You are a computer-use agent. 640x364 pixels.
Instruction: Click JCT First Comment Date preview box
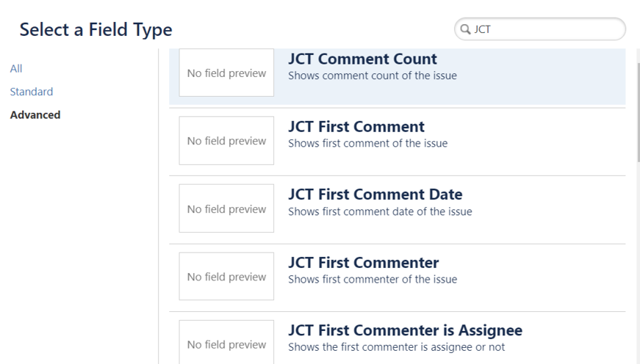coord(226,208)
